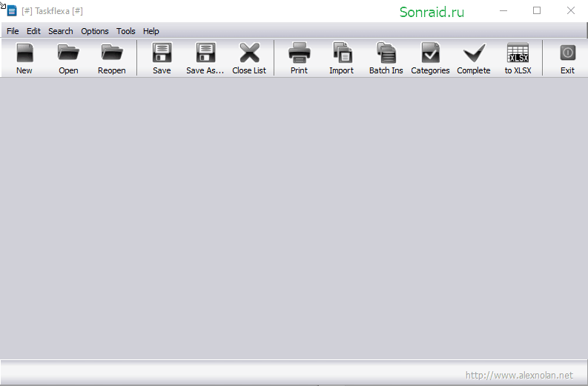Create a new task list with New icon
The image size is (588, 386).
tap(24, 53)
